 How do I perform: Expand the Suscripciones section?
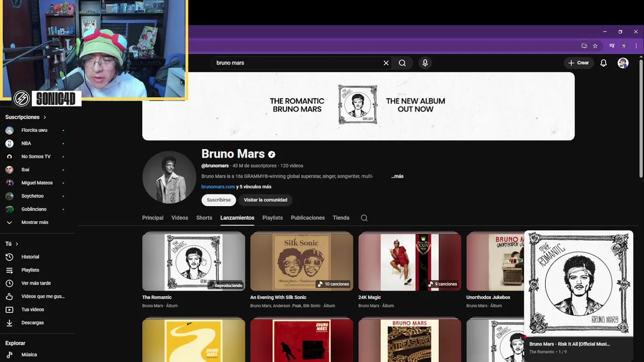tap(26, 117)
